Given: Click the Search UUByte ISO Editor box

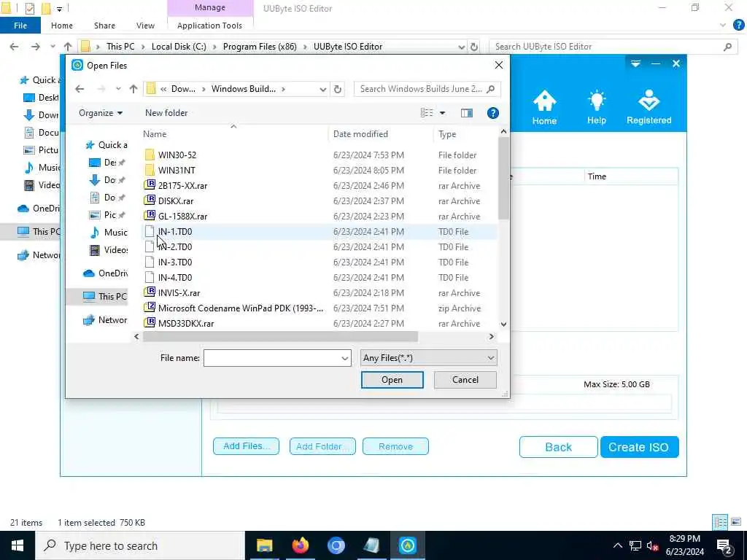Looking at the screenshot, I should pos(611,47).
